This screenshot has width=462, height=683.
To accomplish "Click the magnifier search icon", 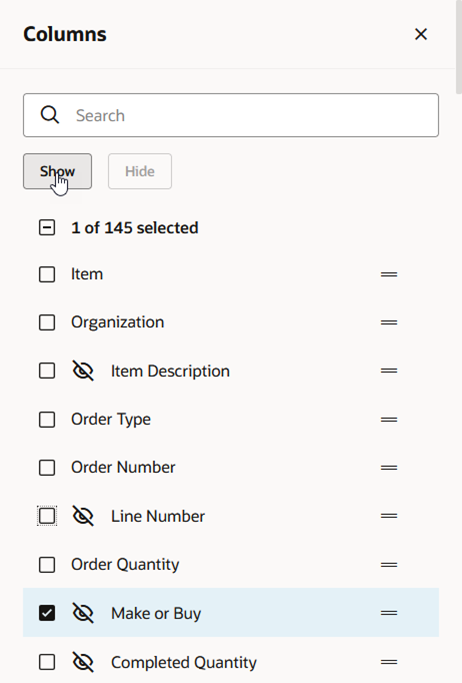I will point(50,115).
